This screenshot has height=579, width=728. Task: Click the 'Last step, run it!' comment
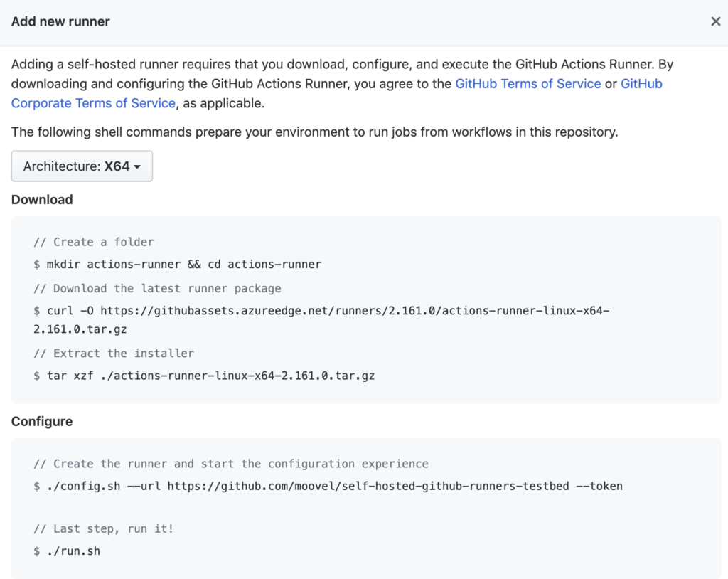(104, 529)
